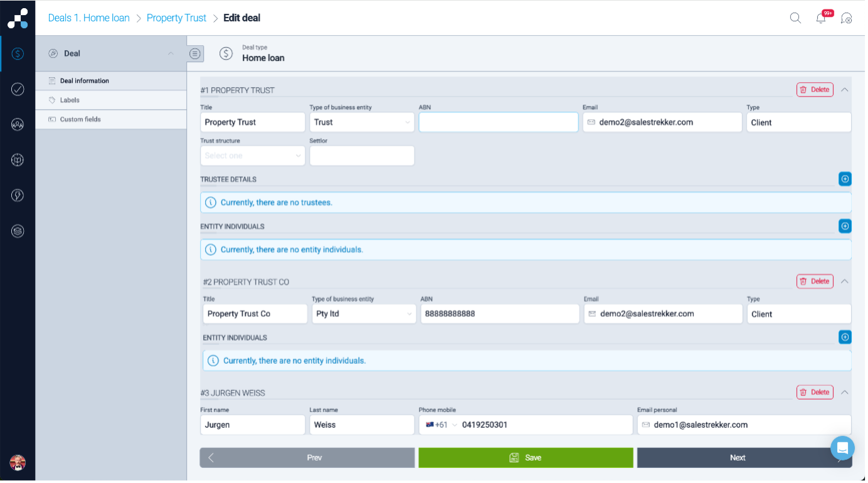Image resolution: width=868 pixels, height=483 pixels.
Task: Delete the #1 Property Trust entity
Action: click(815, 90)
